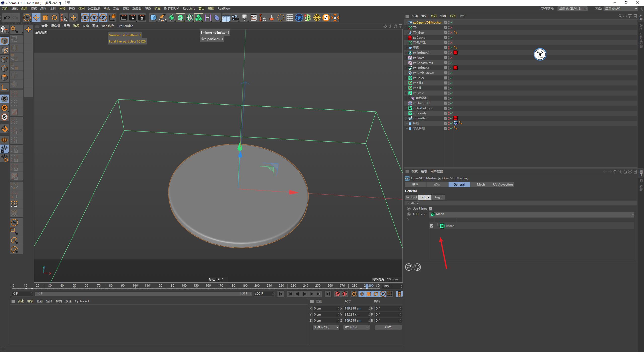Click the Render to Picture Viewer icon
Screen dimensions: 644x352
133,18
